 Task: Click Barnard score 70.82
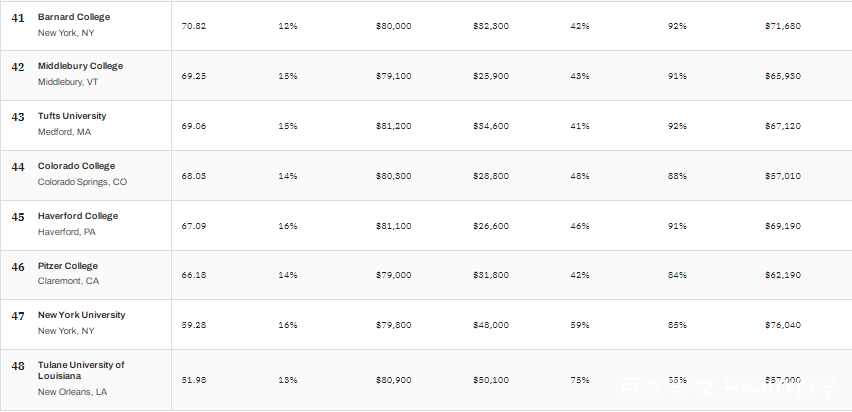point(194,26)
